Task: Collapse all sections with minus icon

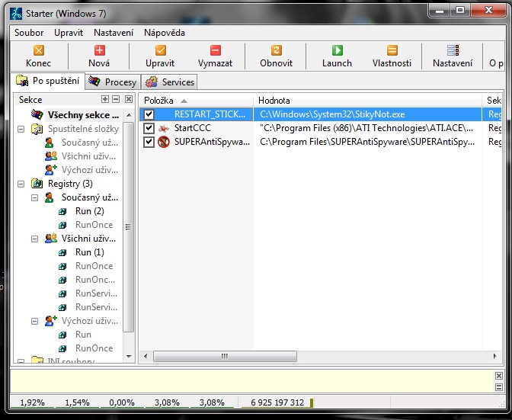Action: [x=116, y=99]
